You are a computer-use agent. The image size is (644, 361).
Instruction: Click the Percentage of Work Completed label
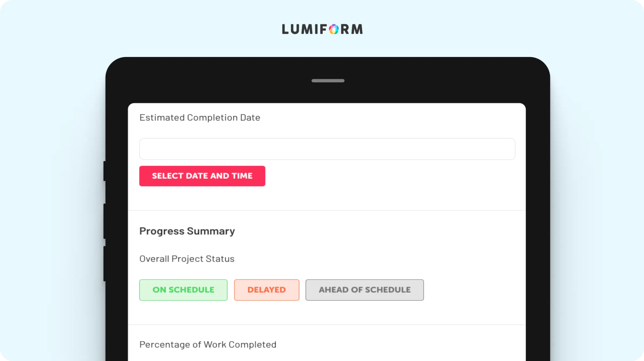tap(208, 345)
